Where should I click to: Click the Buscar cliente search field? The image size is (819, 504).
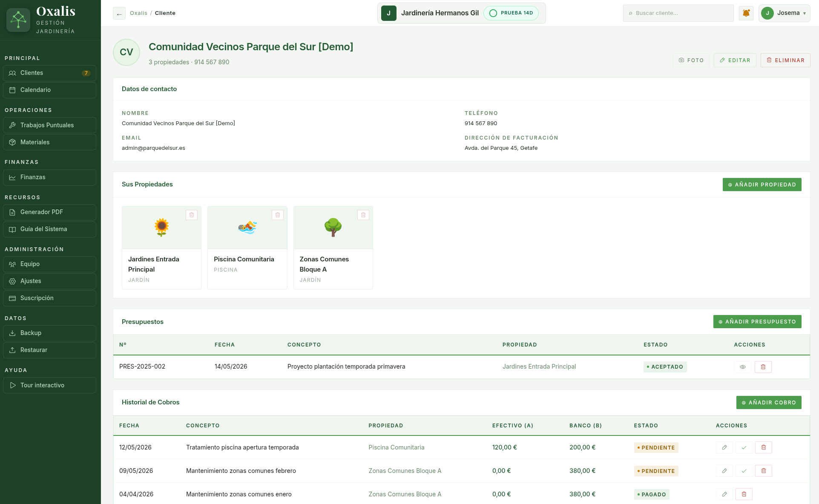(x=678, y=13)
